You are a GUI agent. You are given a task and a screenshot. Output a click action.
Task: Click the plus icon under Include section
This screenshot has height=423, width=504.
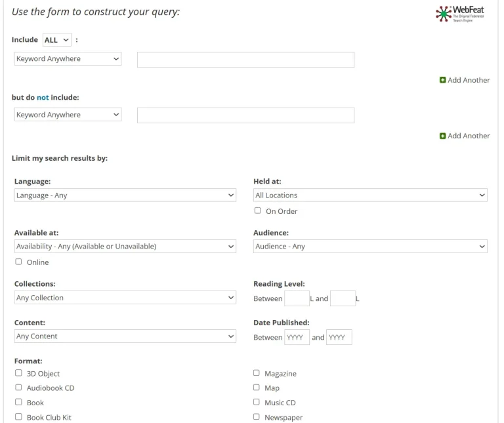(x=442, y=80)
